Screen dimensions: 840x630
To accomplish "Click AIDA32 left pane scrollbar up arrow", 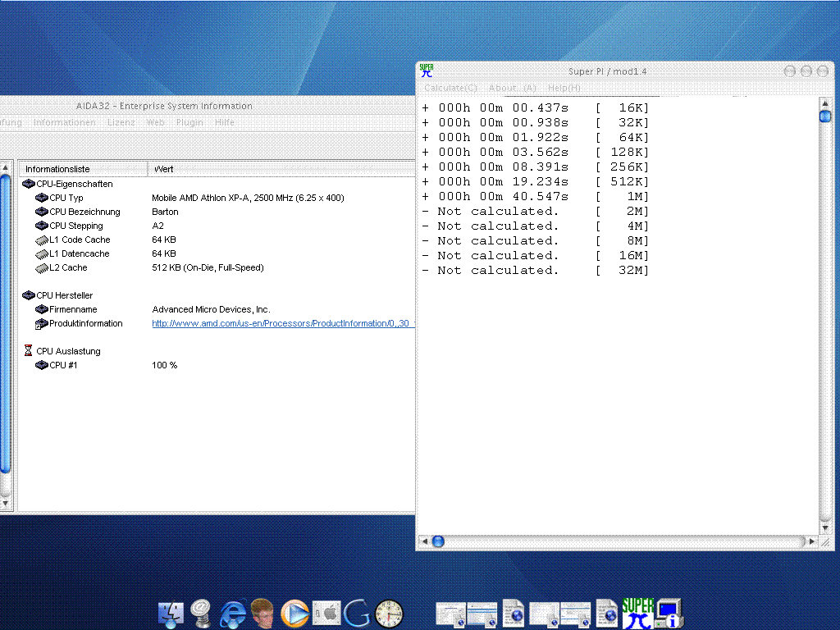I will [5, 167].
